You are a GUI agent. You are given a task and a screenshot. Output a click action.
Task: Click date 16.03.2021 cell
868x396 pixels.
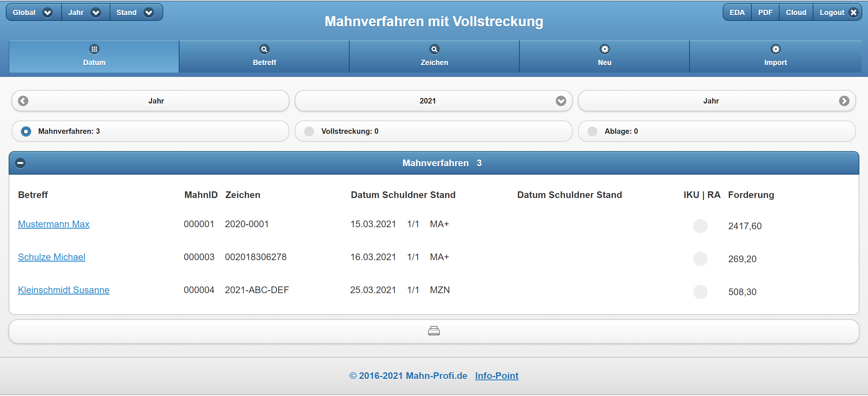(373, 257)
